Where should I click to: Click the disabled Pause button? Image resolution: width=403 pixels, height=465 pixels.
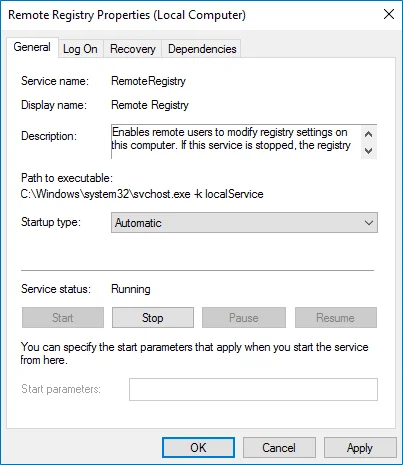click(x=244, y=318)
